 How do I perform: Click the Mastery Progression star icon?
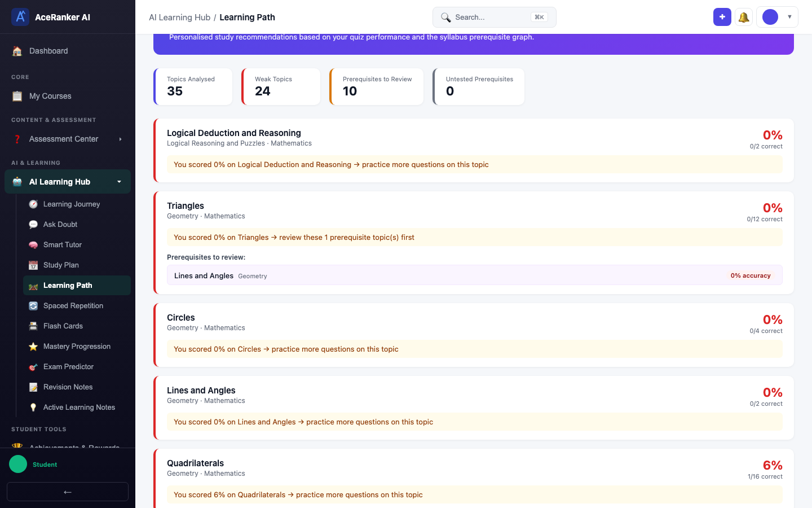33,347
